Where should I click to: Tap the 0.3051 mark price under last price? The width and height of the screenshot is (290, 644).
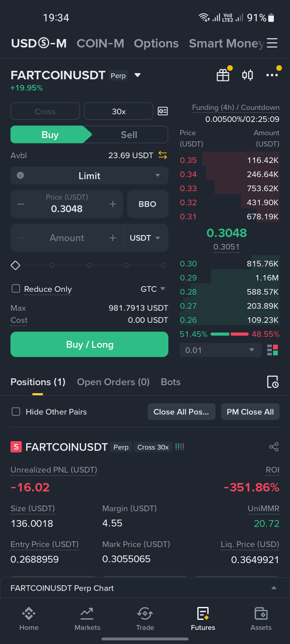226,247
